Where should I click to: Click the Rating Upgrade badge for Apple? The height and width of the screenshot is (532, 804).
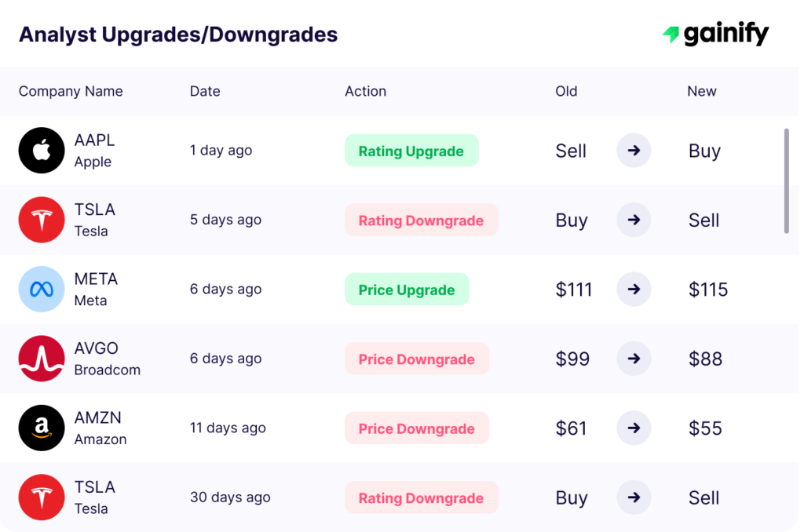pyautogui.click(x=411, y=151)
